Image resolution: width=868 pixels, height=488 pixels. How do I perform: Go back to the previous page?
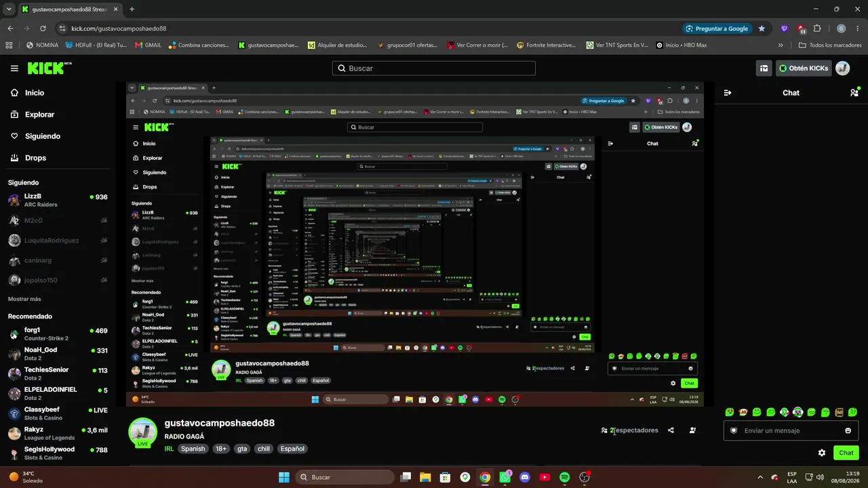[x=10, y=28]
